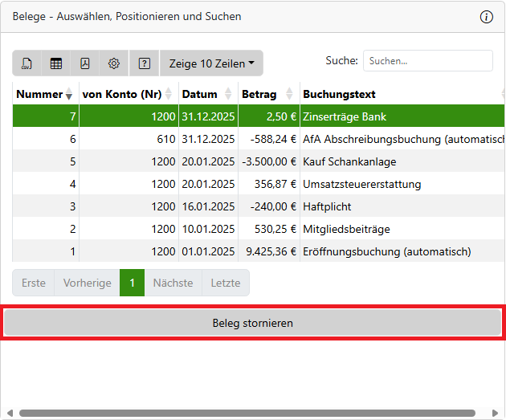Sort by von Konto (Nr) column

(169, 95)
